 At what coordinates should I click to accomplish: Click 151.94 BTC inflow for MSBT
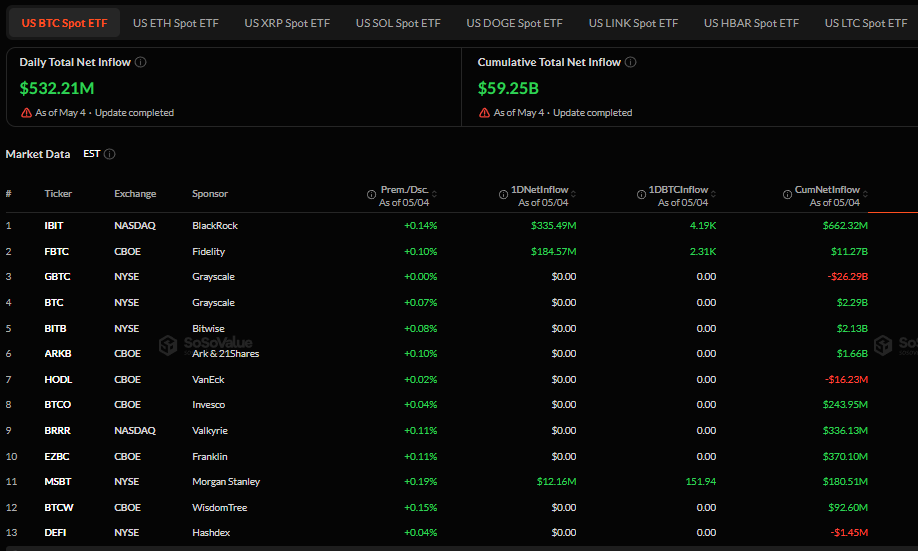point(701,481)
